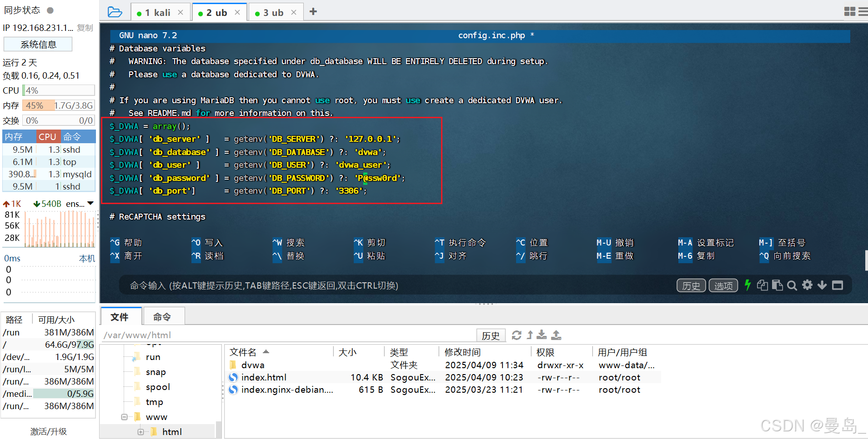Select the www folder in tree
This screenshot has height=440, width=868.
[x=156, y=417]
